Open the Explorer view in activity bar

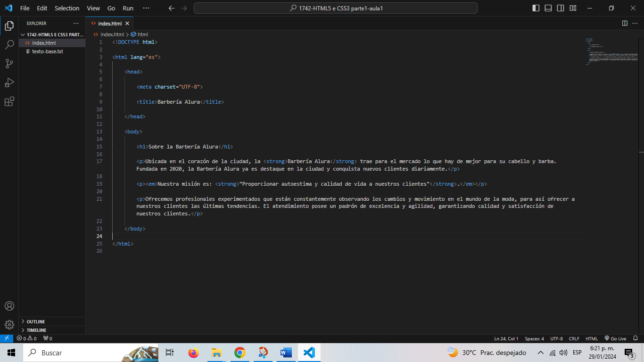tap(9, 26)
